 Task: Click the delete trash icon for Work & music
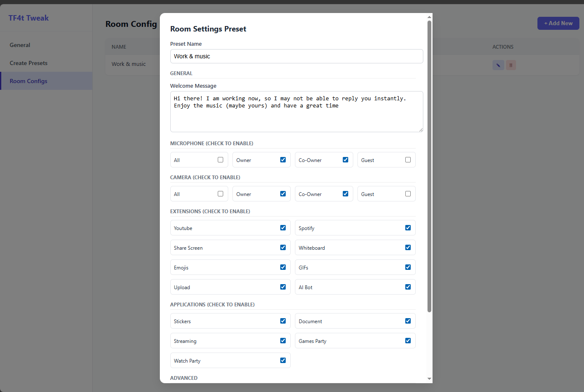(511, 65)
